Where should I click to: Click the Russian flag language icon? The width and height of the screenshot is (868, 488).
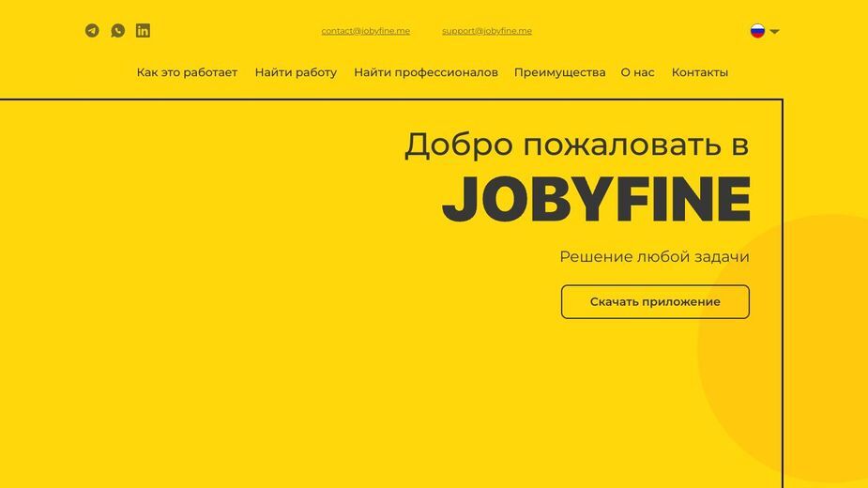point(757,31)
